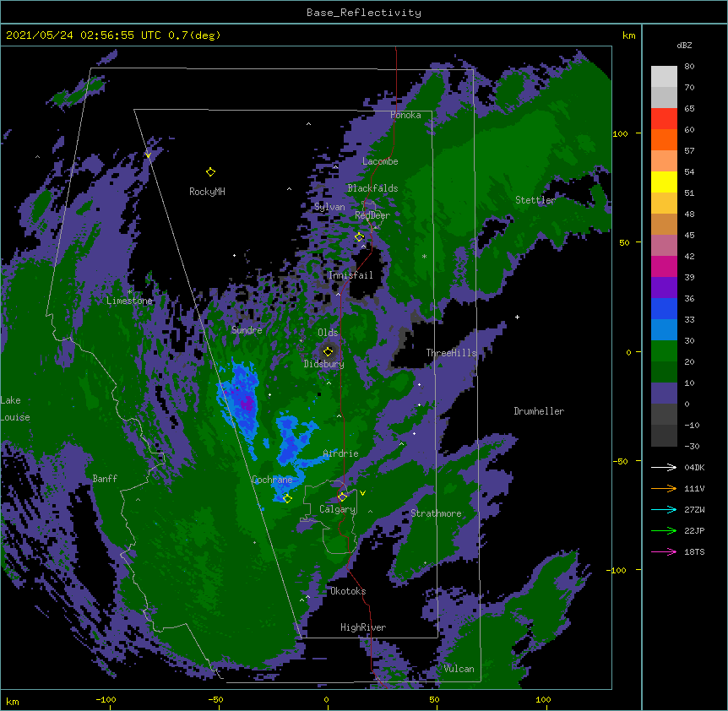Click the white 04DK arrow legend icon
This screenshot has width=728, height=711.
pos(664,467)
